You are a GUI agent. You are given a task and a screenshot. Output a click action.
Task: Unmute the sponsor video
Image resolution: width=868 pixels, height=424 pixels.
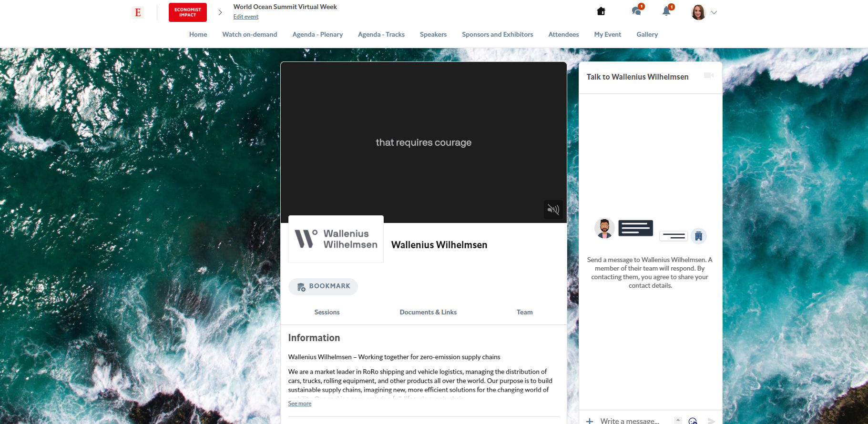point(553,209)
